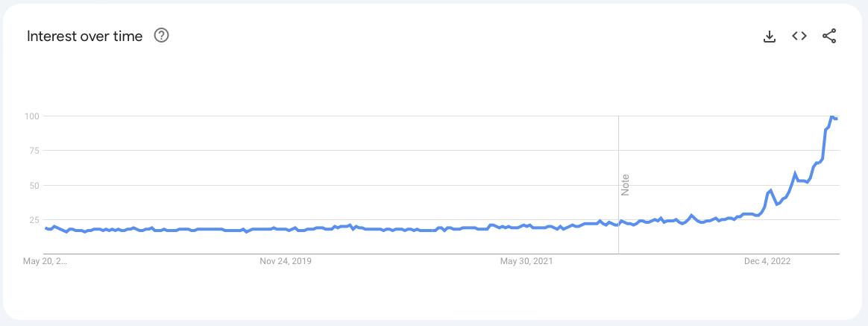Click the 100 y-axis label
868x326 pixels.
click(x=31, y=116)
